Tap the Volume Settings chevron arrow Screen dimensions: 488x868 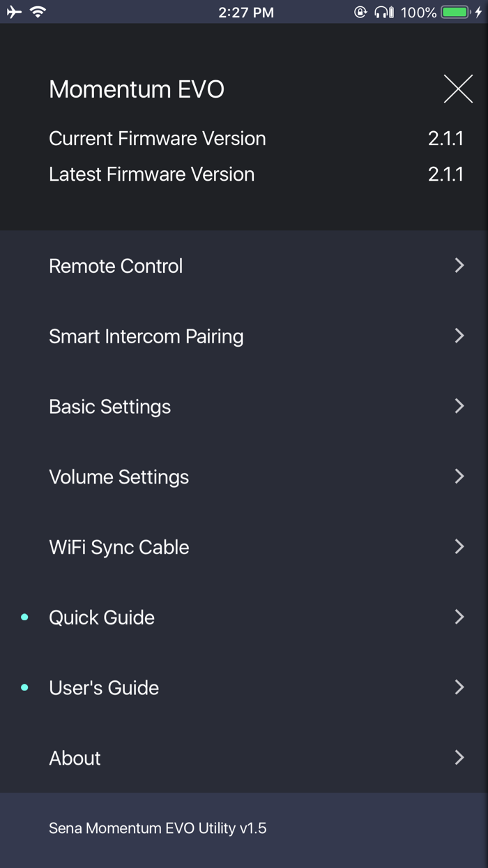(459, 477)
